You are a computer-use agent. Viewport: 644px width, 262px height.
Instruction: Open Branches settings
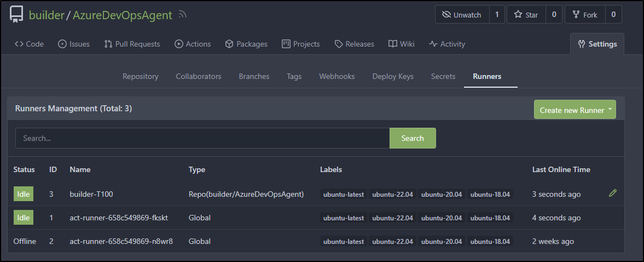[x=254, y=77]
